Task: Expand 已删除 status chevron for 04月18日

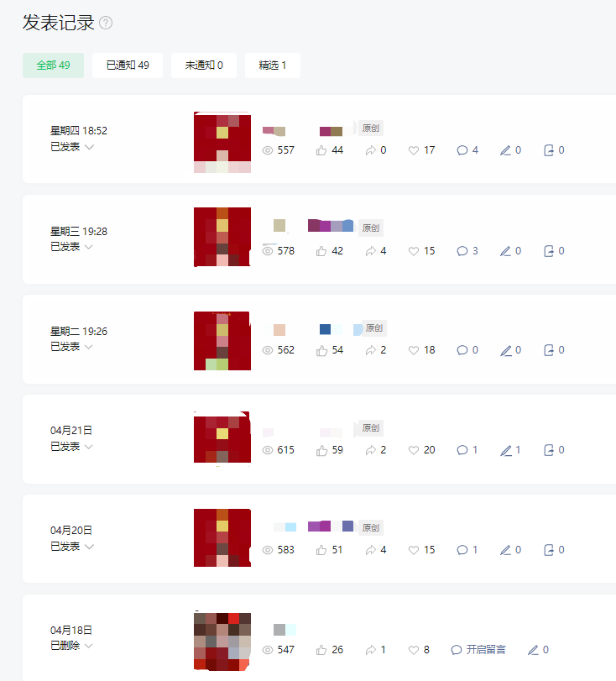Action: [89, 646]
